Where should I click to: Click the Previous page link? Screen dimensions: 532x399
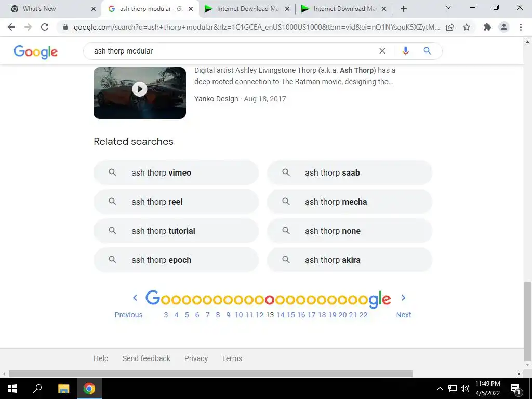(x=129, y=315)
